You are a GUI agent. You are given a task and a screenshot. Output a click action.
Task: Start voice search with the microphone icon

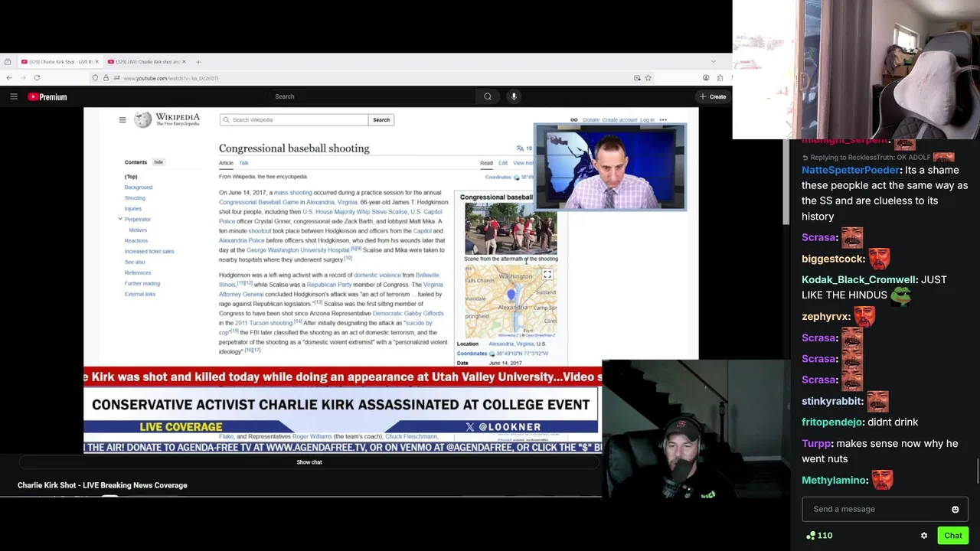(514, 96)
